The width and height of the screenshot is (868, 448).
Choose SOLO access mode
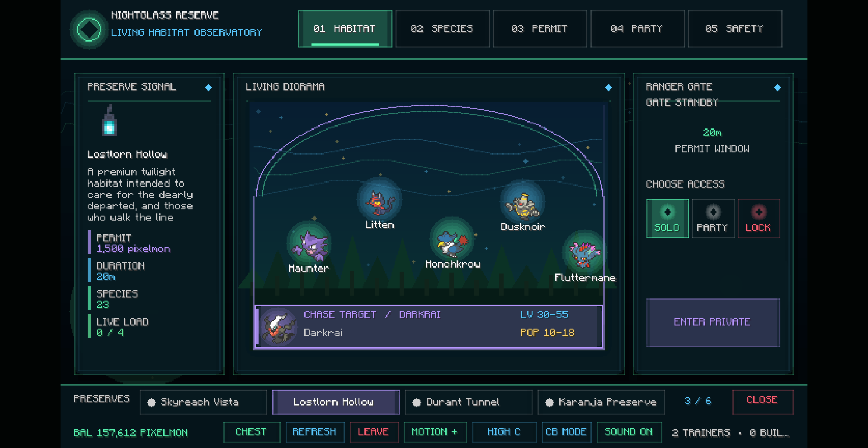click(x=667, y=219)
